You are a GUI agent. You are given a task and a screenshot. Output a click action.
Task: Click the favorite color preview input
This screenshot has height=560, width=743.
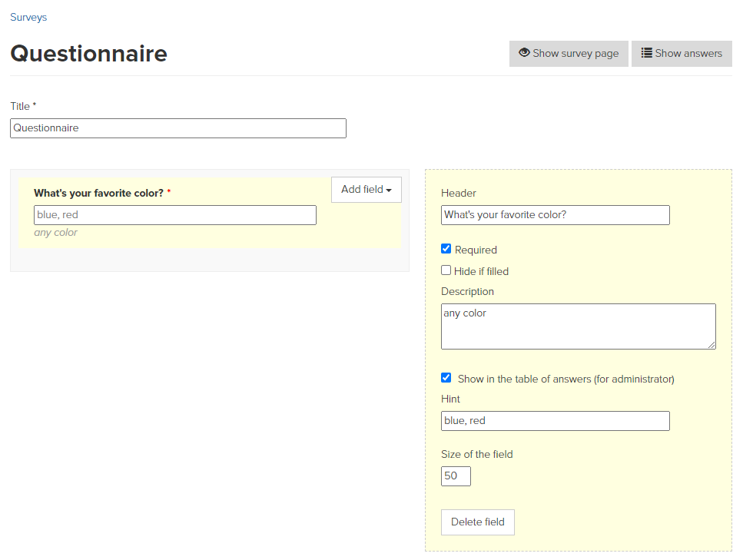click(x=175, y=215)
